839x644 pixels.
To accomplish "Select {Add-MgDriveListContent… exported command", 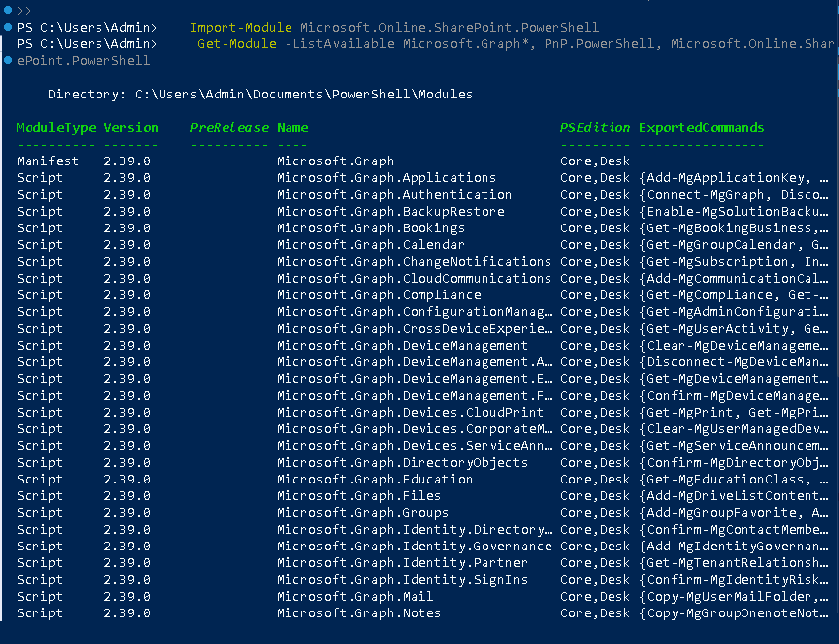I will pyautogui.click(x=734, y=496).
